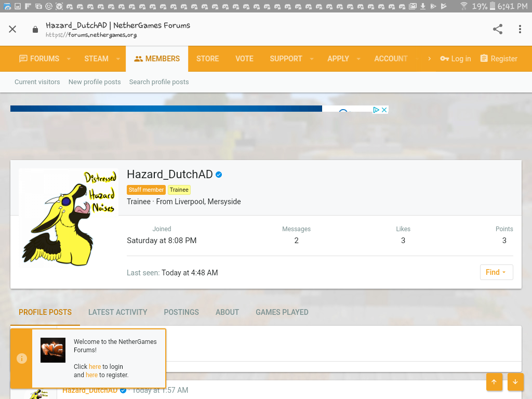Tap the padlock site security icon
Image resolution: width=532 pixels, height=399 pixels.
(35, 30)
